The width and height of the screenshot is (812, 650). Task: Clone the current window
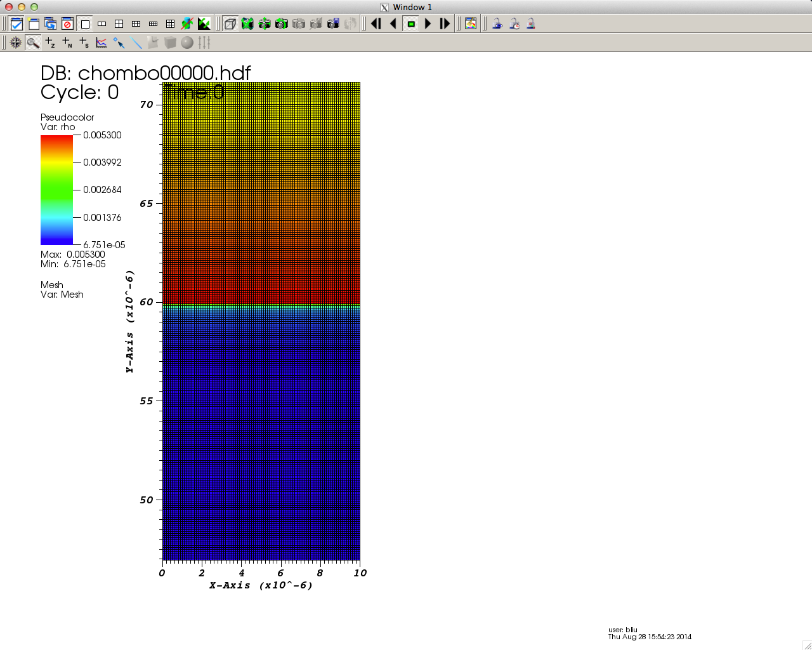(x=51, y=24)
